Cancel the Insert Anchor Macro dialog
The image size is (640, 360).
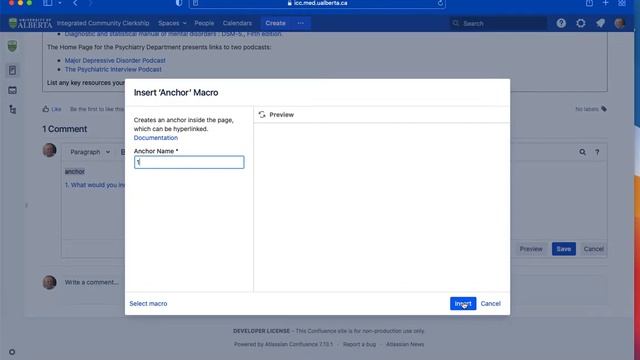point(490,303)
